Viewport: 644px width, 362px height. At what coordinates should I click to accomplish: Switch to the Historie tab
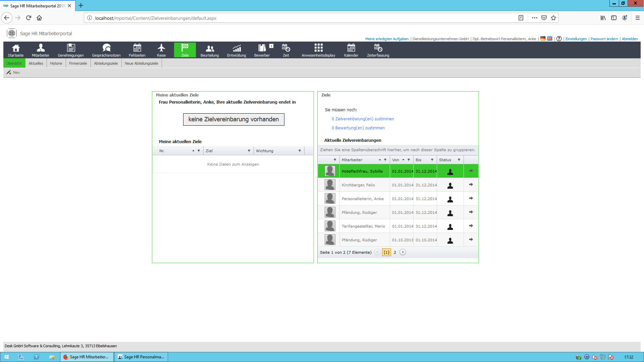[x=56, y=63]
